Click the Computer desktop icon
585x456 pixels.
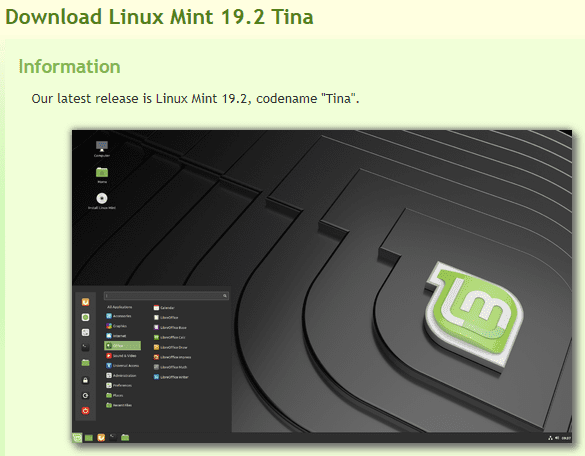pyautogui.click(x=101, y=149)
